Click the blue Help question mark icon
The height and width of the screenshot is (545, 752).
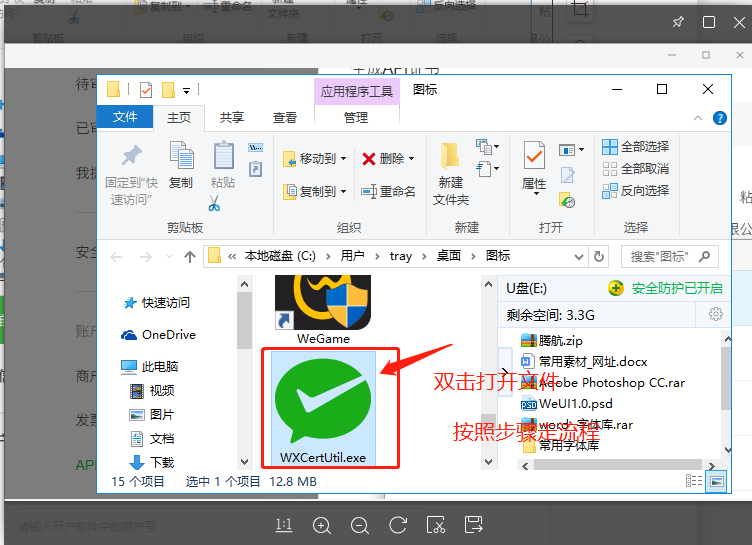(x=719, y=118)
